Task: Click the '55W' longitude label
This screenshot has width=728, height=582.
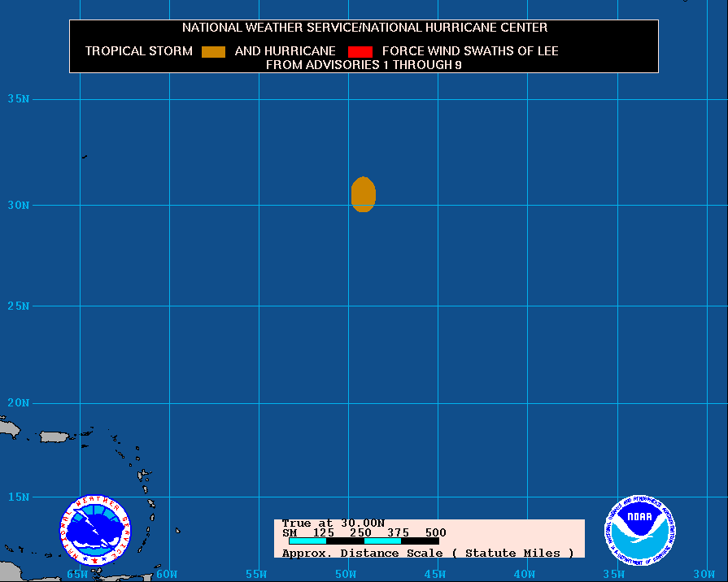Action: coord(256,574)
